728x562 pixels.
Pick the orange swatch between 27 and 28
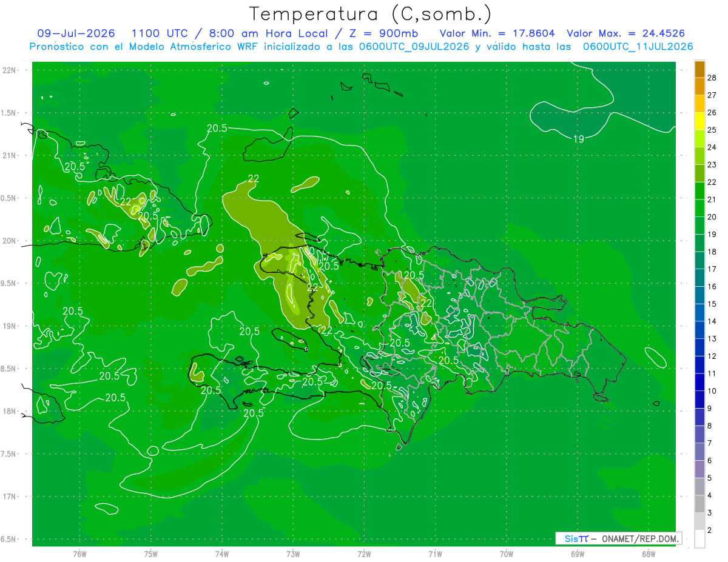(699, 86)
